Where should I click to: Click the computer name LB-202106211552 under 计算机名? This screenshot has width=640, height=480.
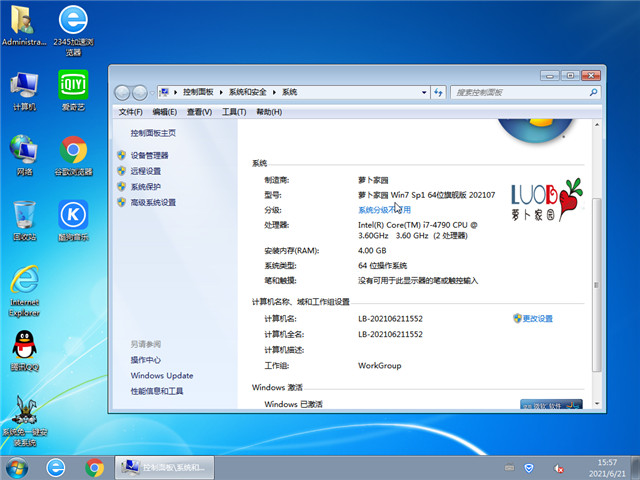coord(390,319)
